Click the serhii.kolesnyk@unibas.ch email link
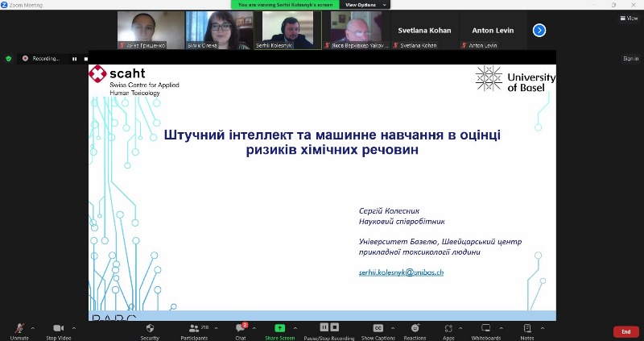The width and height of the screenshot is (644, 341). click(x=401, y=272)
